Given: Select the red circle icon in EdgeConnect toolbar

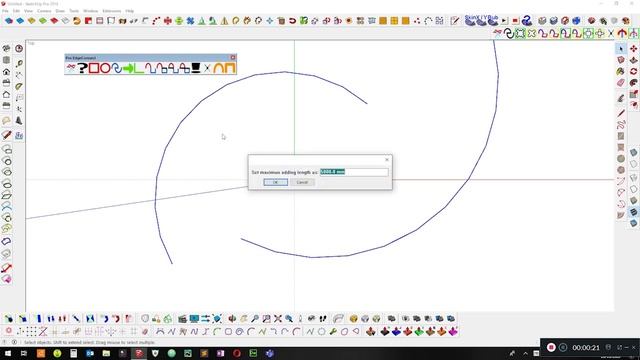Looking at the screenshot, I should point(105,68).
